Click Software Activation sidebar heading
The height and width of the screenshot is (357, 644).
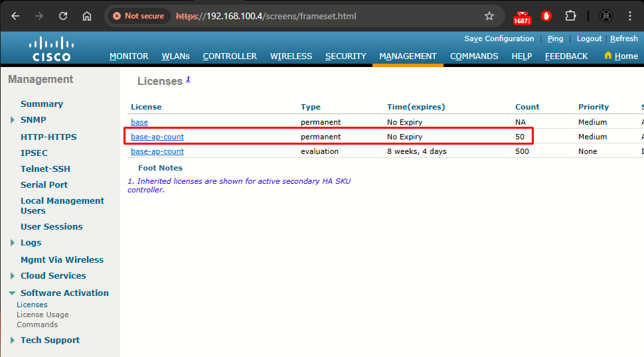64,293
